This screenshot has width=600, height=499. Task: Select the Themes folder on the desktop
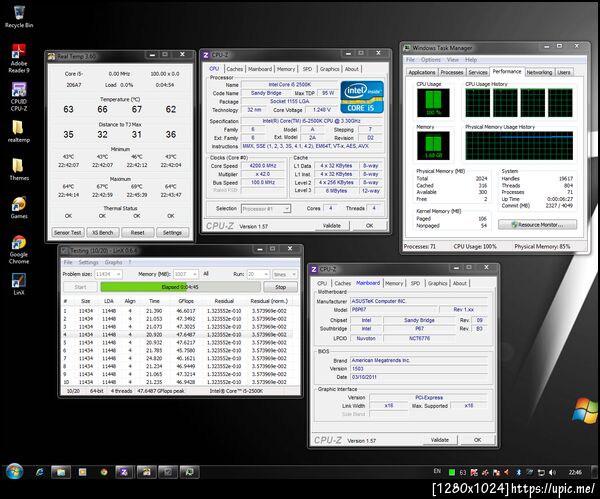click(19, 169)
